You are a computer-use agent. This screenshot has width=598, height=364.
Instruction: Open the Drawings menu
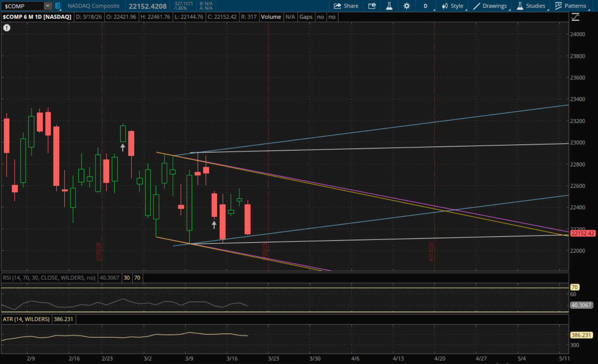click(490, 6)
